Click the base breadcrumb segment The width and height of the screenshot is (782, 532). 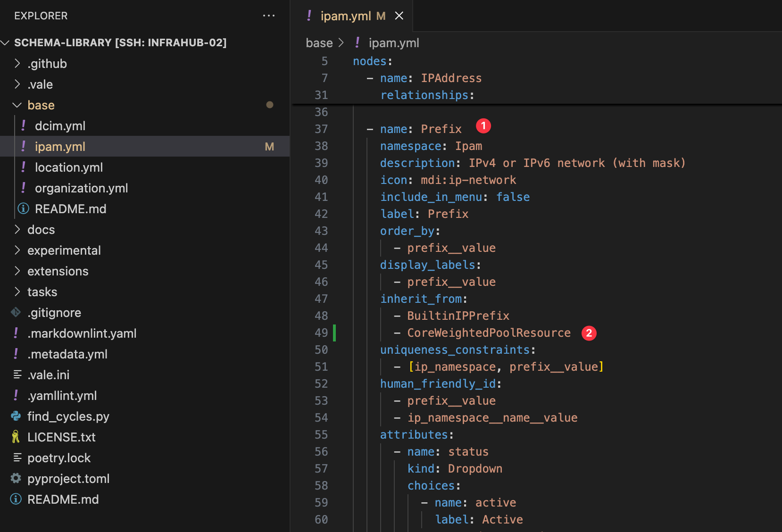[x=319, y=43]
